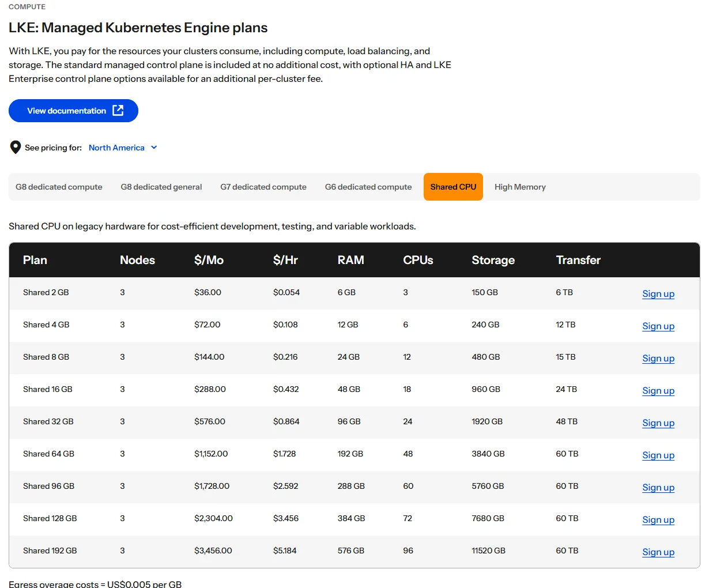Click the 15 TB transfer value

[x=565, y=357]
